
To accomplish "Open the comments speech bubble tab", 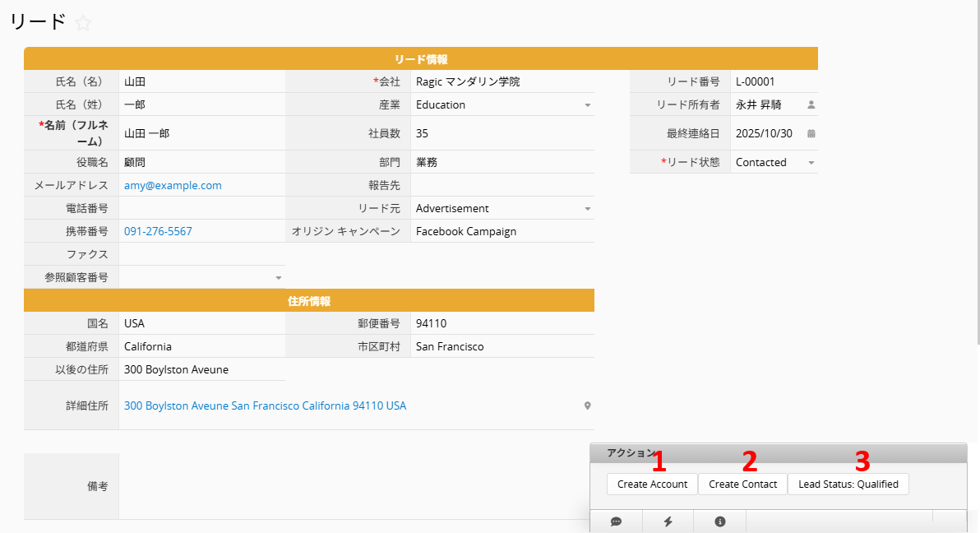I will (x=616, y=521).
